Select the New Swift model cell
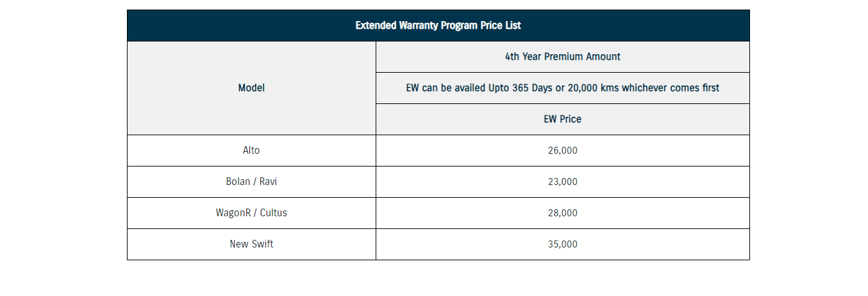 click(x=251, y=244)
